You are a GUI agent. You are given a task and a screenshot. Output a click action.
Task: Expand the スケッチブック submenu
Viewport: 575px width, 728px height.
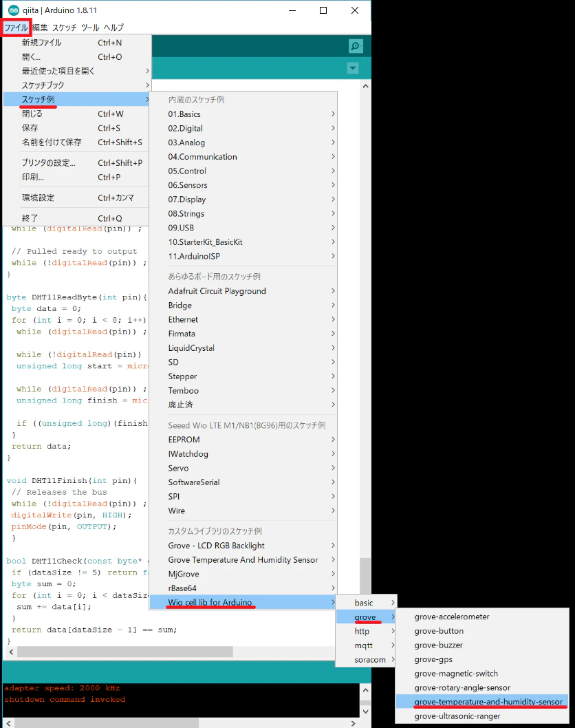coord(76,85)
